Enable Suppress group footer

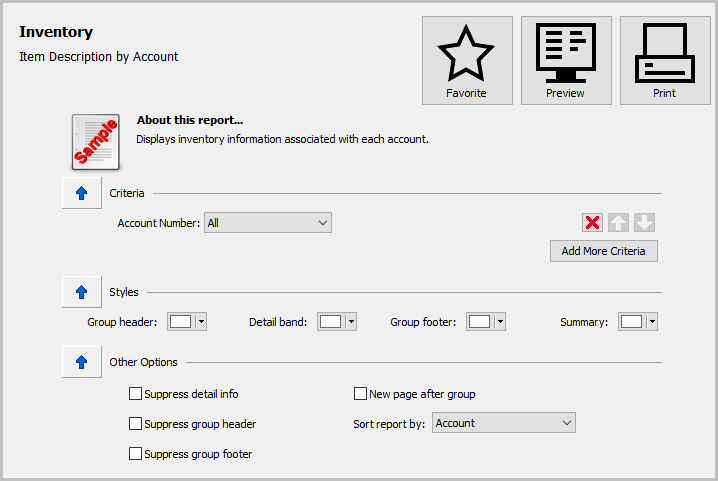pos(135,454)
